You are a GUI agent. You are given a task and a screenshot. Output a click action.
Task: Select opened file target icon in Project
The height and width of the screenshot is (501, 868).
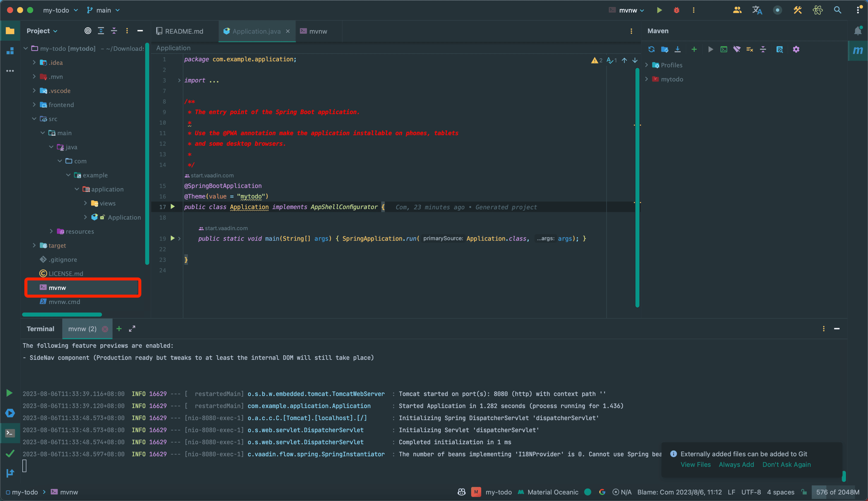(88, 31)
